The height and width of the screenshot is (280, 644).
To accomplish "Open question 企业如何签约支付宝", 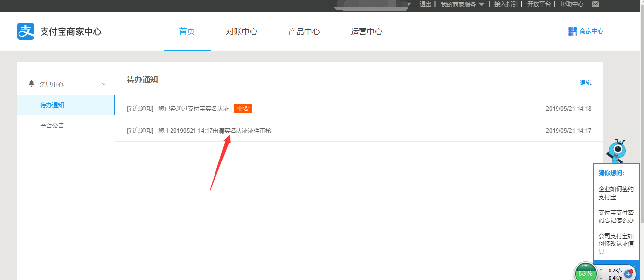I will (616, 193).
